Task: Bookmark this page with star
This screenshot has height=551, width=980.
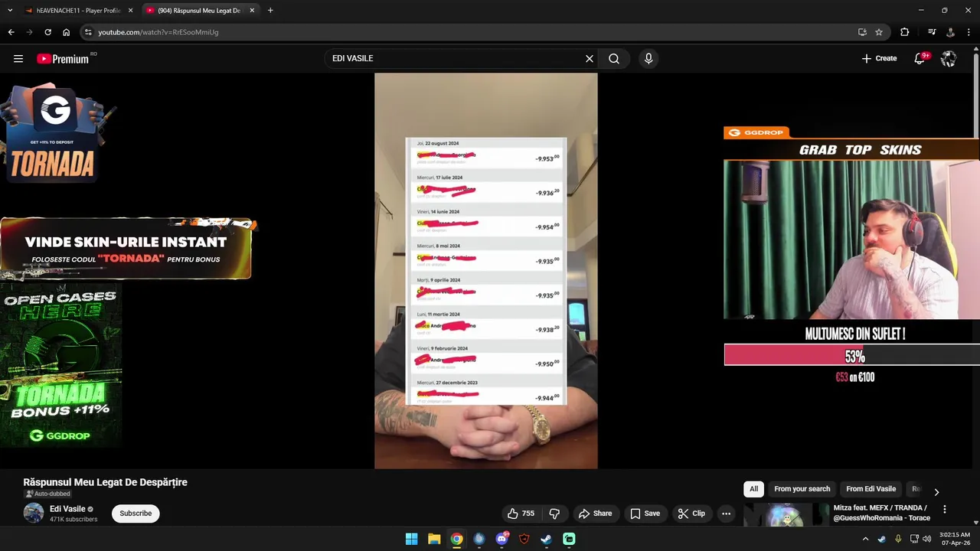Action: click(x=879, y=32)
